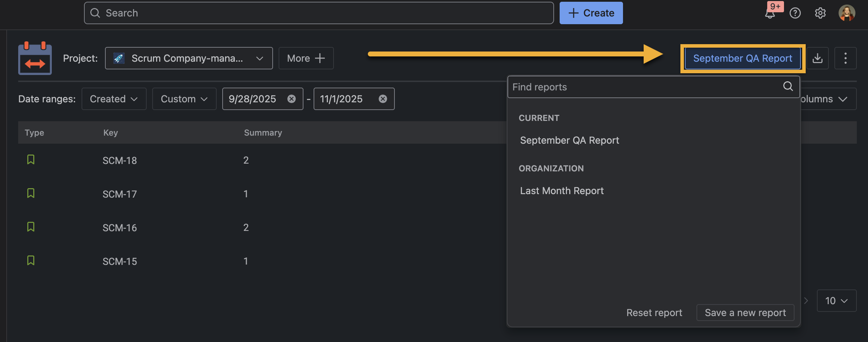This screenshot has width=868, height=342.
Task: Open the Created date field dropdown
Action: 114,99
